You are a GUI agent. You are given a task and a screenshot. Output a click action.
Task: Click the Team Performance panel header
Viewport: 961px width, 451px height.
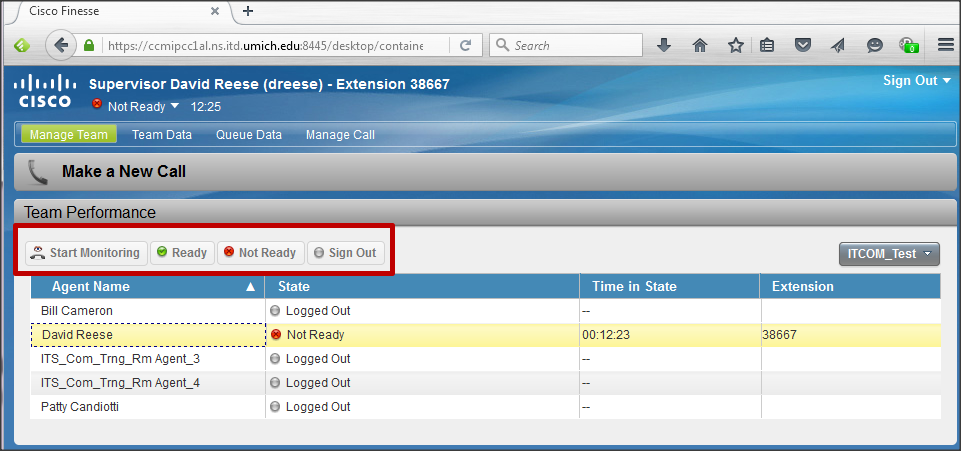[x=485, y=212]
